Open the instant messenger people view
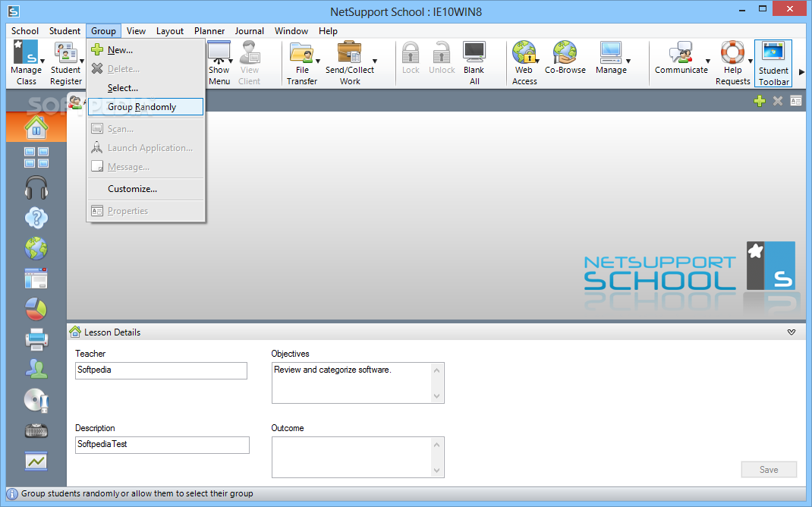Image resolution: width=812 pixels, height=507 pixels. point(36,370)
